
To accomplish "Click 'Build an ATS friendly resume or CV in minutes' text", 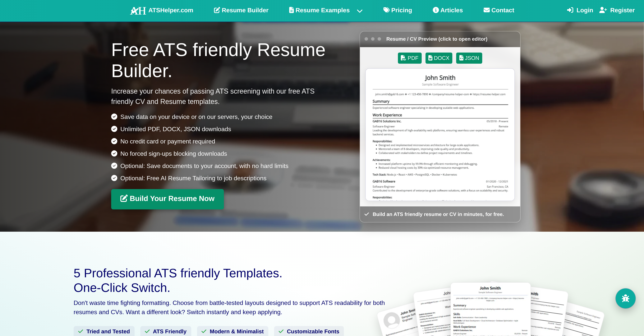I will point(438,214).
